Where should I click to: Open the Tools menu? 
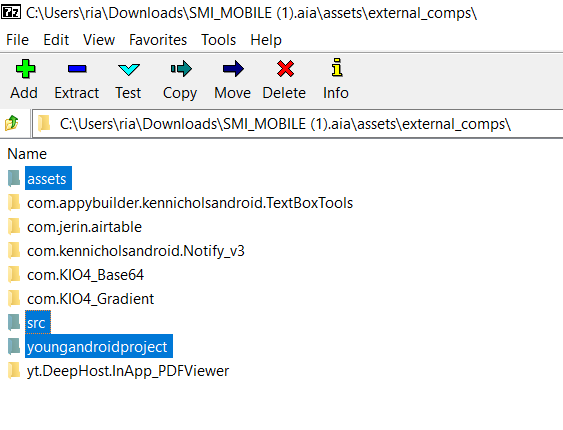pos(218,39)
